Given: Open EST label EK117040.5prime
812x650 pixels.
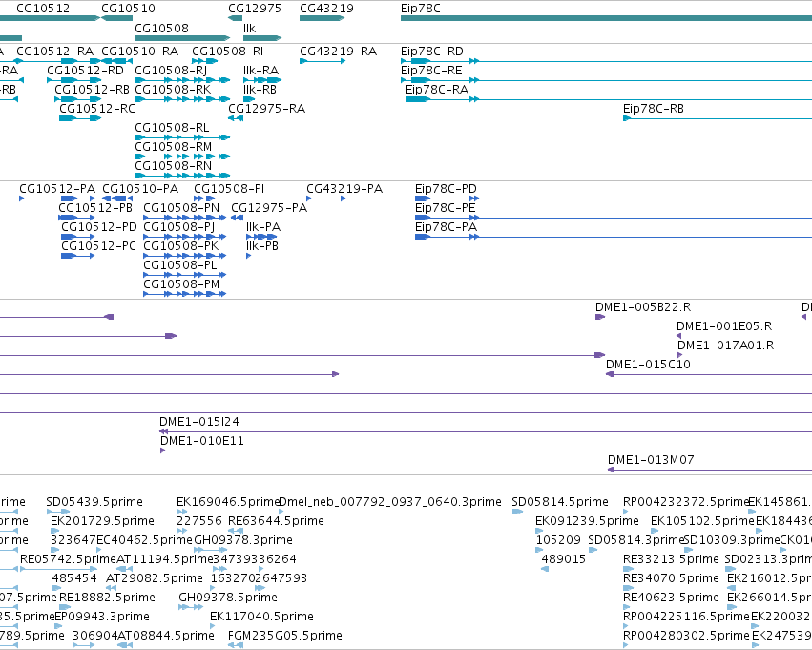Looking at the screenshot, I should click(x=262, y=617).
